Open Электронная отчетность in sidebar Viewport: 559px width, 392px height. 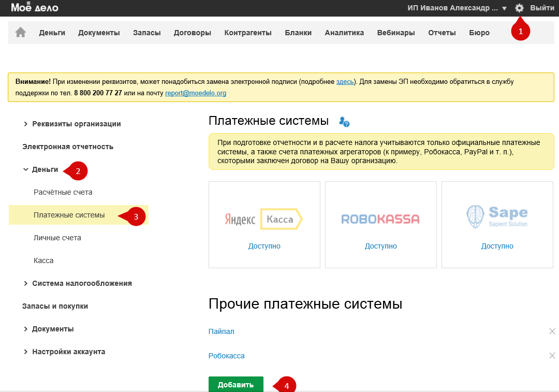pyautogui.click(x=68, y=147)
